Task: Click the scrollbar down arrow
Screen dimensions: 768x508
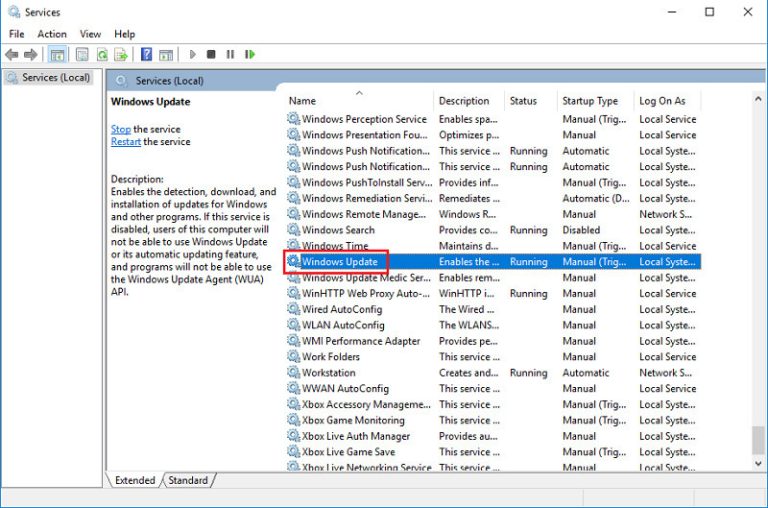Action: point(758,463)
